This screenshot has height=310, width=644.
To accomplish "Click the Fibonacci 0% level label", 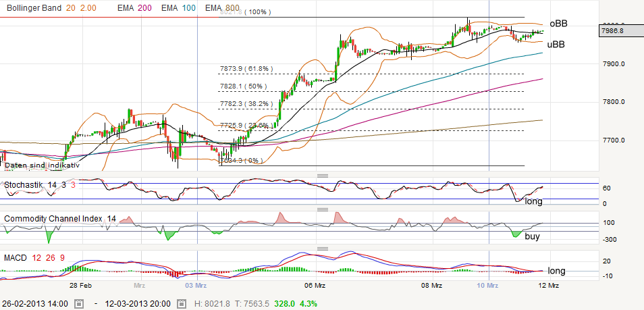I will 242,161.
